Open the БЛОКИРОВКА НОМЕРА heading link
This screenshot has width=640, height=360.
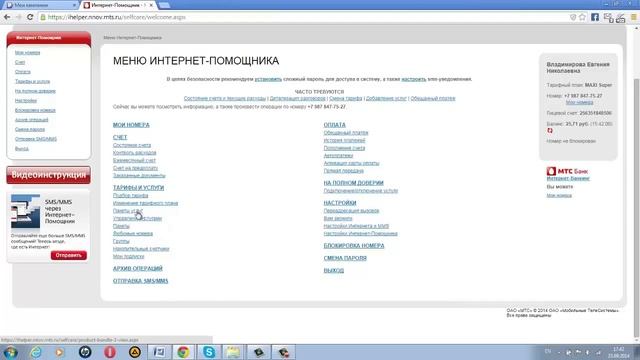click(x=354, y=246)
